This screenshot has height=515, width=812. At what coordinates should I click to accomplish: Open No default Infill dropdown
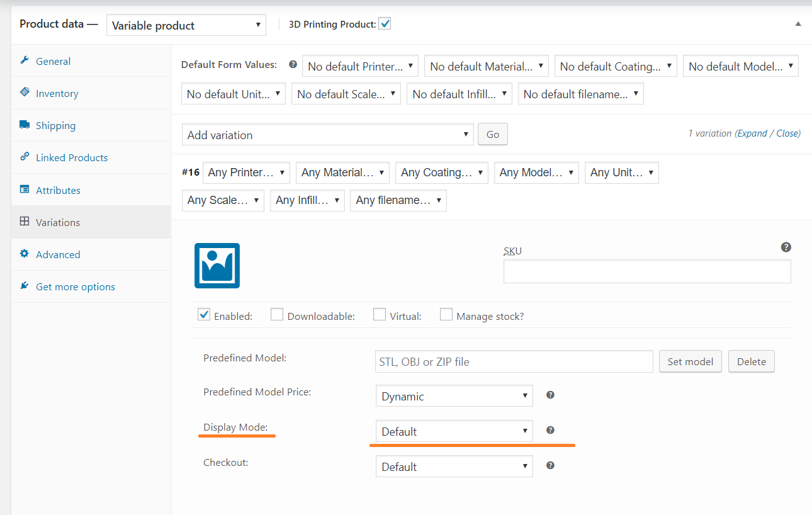[460, 94]
